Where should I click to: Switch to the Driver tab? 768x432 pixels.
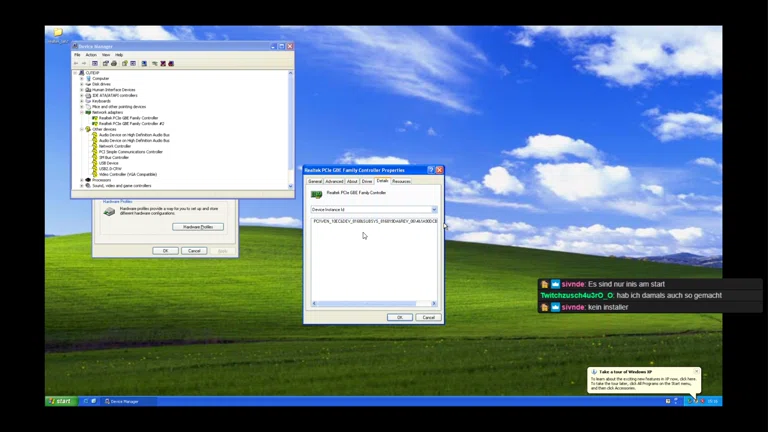coord(367,181)
